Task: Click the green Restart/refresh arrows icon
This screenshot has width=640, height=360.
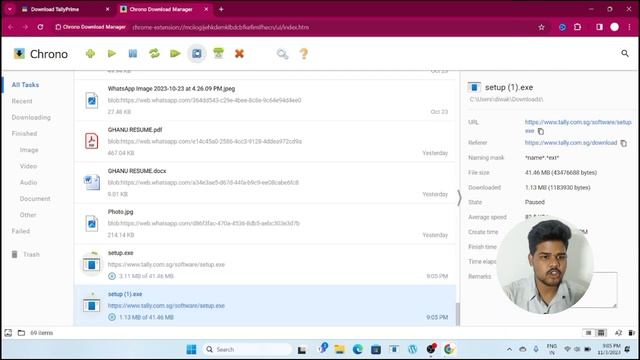Action: click(x=154, y=53)
